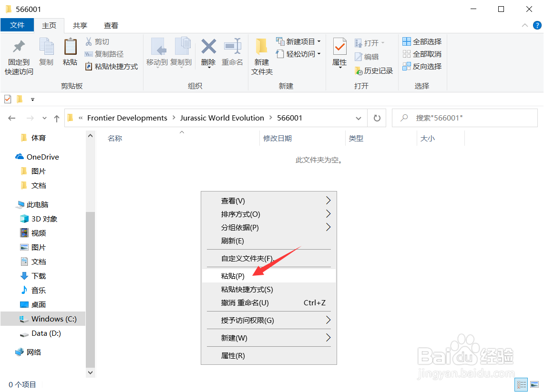Create a new folder via the ribbon icon
This screenshot has width=544, height=392.
(261, 54)
